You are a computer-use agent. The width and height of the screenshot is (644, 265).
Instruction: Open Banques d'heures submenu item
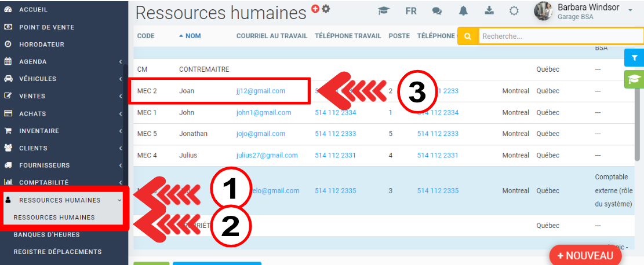pyautogui.click(x=46, y=234)
